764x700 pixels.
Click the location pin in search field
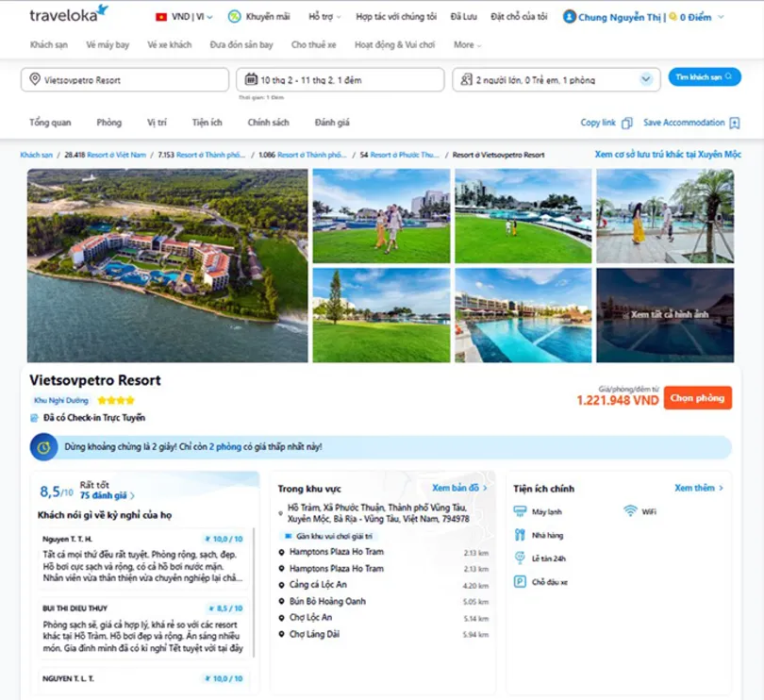click(x=35, y=80)
